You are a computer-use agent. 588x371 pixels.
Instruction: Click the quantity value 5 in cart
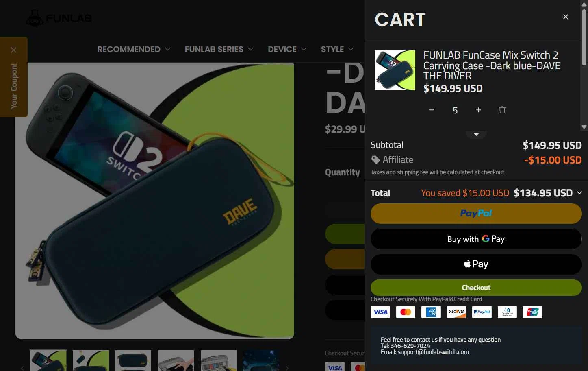[x=455, y=111]
